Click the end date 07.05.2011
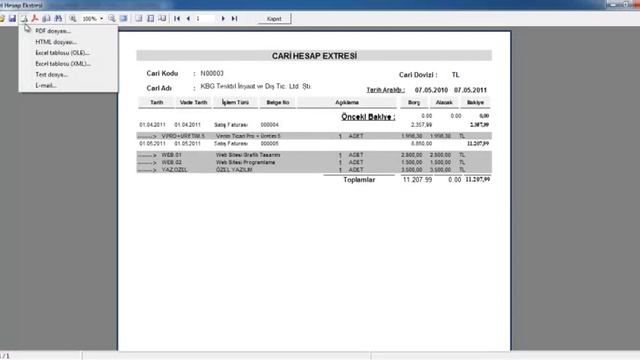The height and width of the screenshot is (360, 640). pos(470,90)
